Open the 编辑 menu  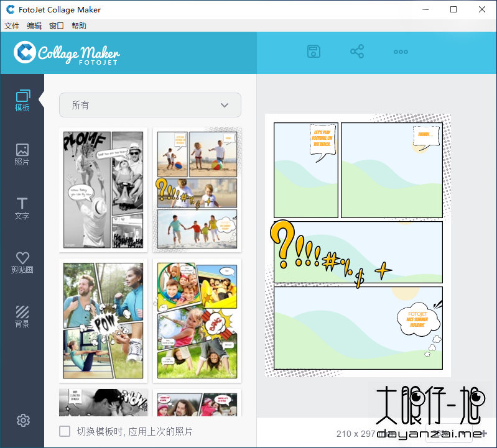point(34,26)
